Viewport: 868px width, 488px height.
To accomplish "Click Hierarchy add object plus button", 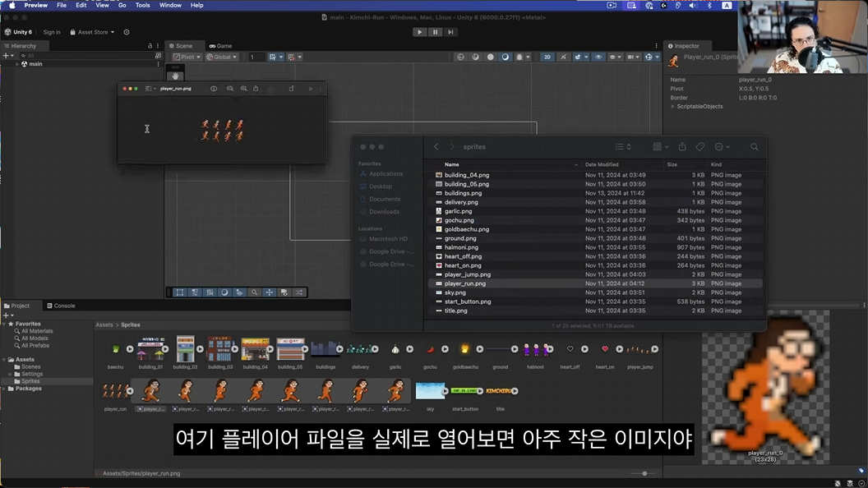I will (6, 56).
